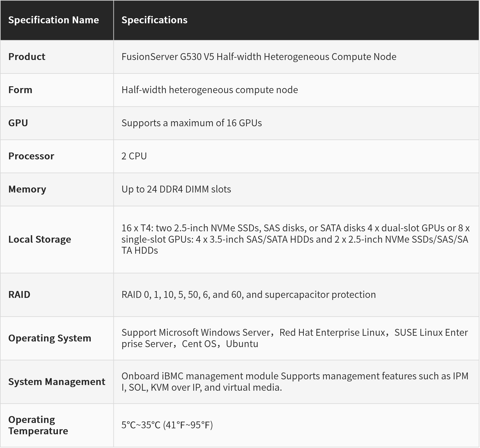Select the Memory row label

pos(27,189)
